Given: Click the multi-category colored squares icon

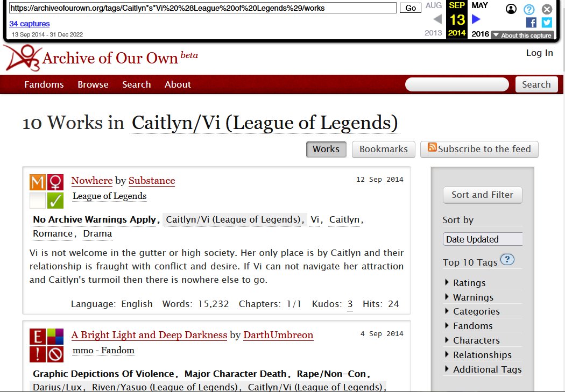Looking at the screenshot, I should pyautogui.click(x=55, y=337).
